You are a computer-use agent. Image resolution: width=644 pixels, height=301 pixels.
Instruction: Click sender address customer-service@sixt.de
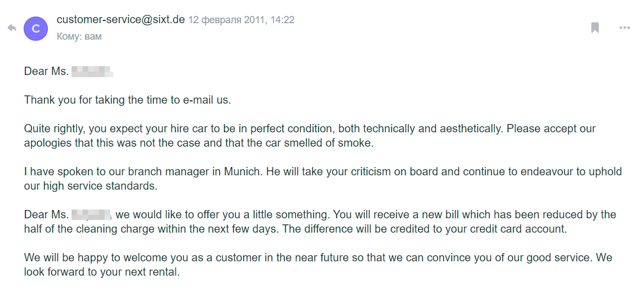[x=121, y=20]
